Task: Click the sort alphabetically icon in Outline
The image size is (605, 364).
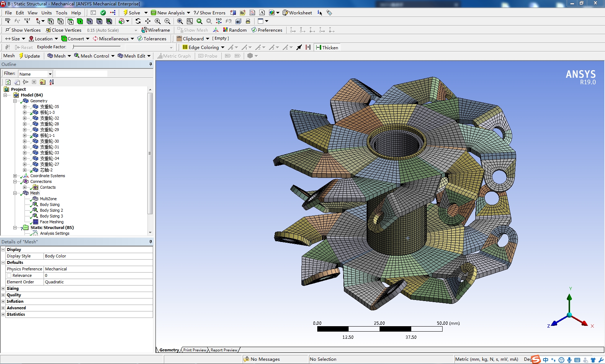Action: pyautogui.click(x=51, y=82)
